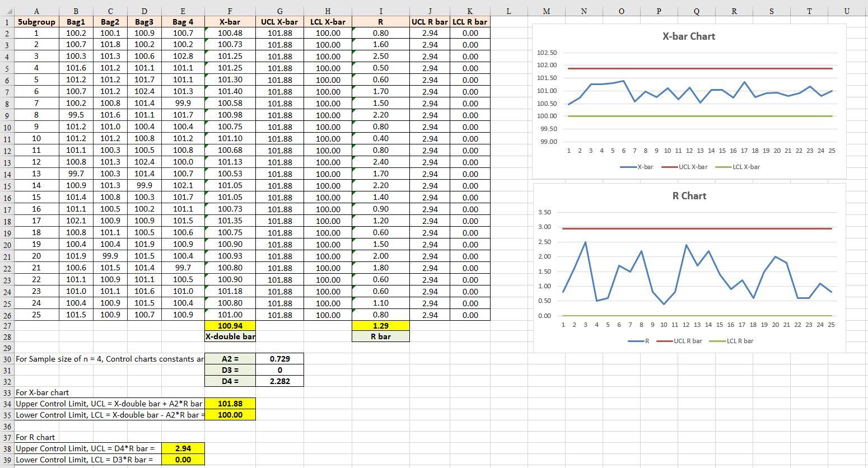This screenshot has width=868, height=468.
Task: Select the D4 constant value 2.282
Action: tap(279, 381)
